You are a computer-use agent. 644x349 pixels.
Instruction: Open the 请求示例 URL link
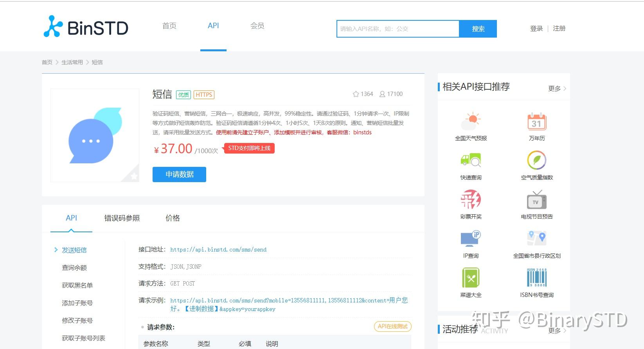click(289, 304)
